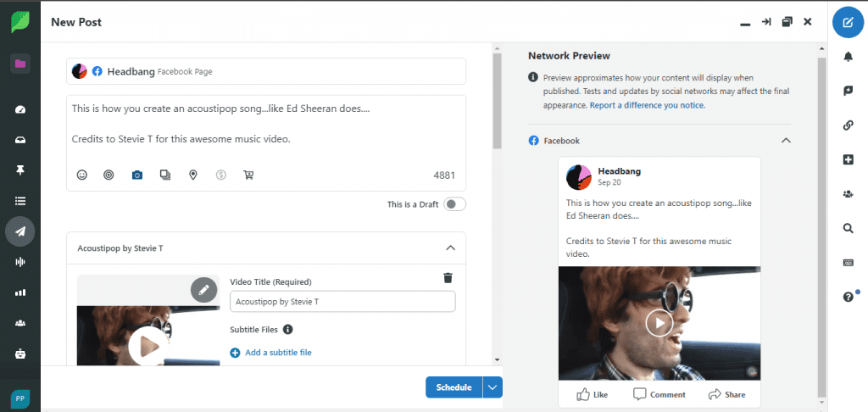Open the bot icon in left sidebar

tap(20, 354)
